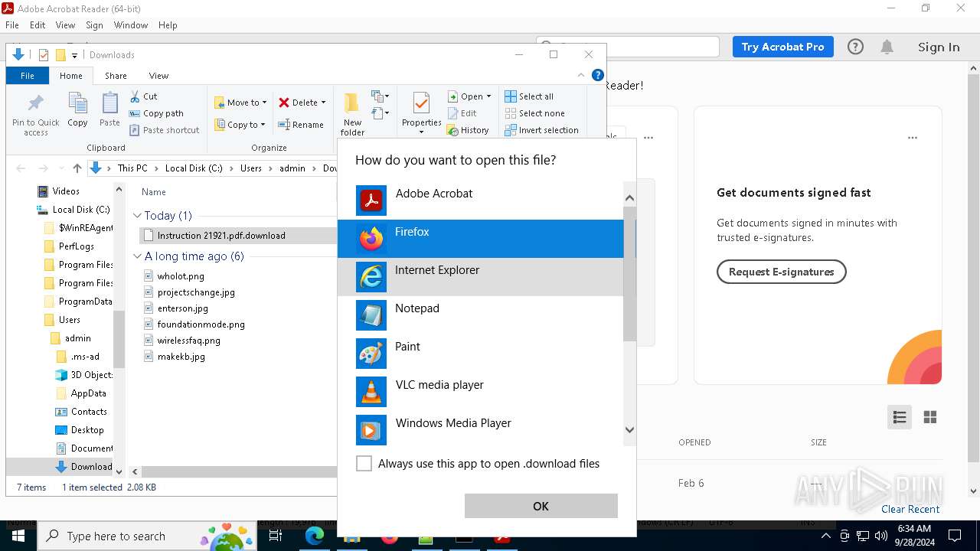Click Request E-signatures button

pos(781,272)
